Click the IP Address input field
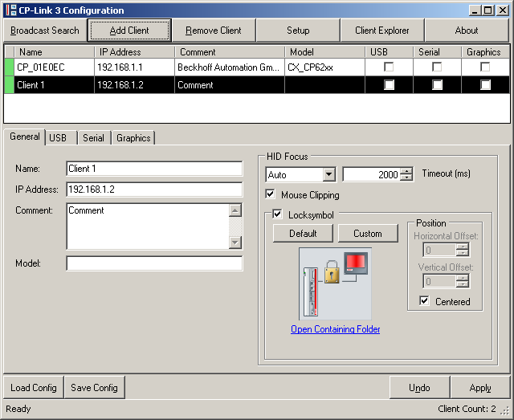 click(154, 190)
